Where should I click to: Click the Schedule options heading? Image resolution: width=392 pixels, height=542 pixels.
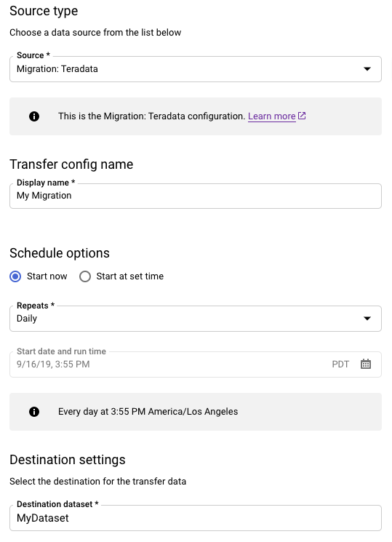60,253
